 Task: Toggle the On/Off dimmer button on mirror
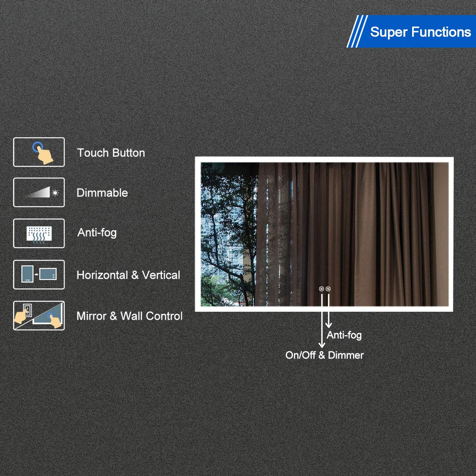321,289
